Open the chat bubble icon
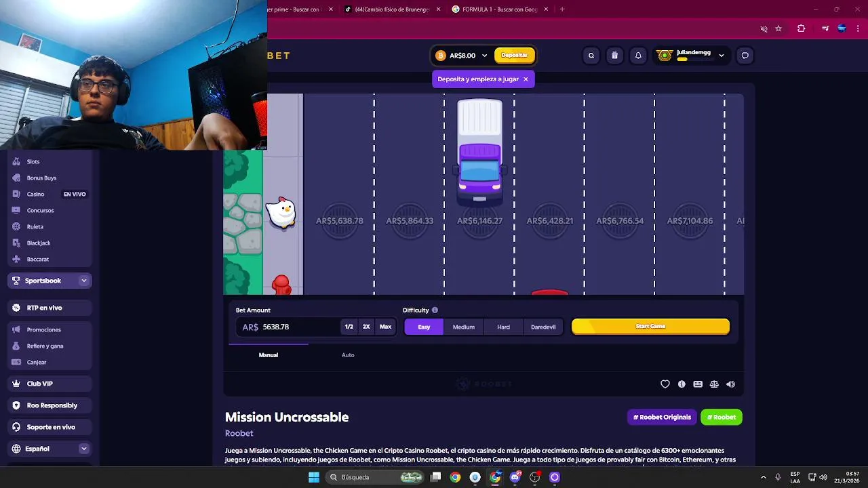The width and height of the screenshot is (868, 488). [745, 56]
